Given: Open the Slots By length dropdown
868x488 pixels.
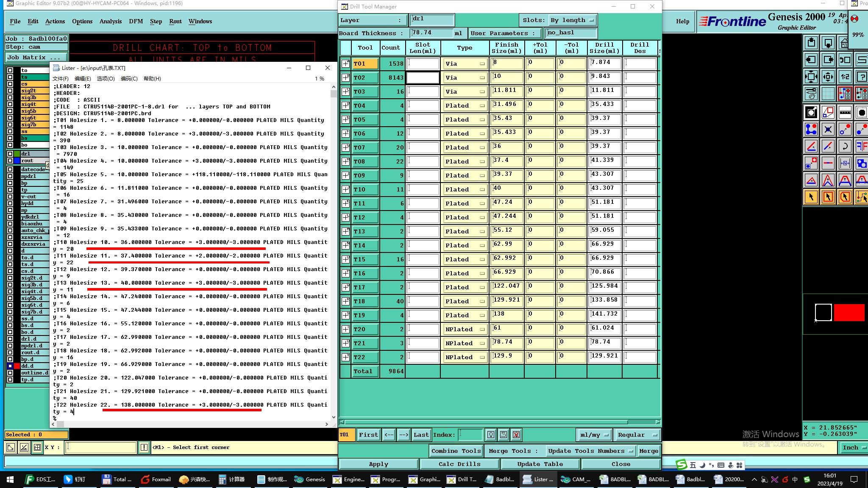Looking at the screenshot, I should [x=573, y=20].
